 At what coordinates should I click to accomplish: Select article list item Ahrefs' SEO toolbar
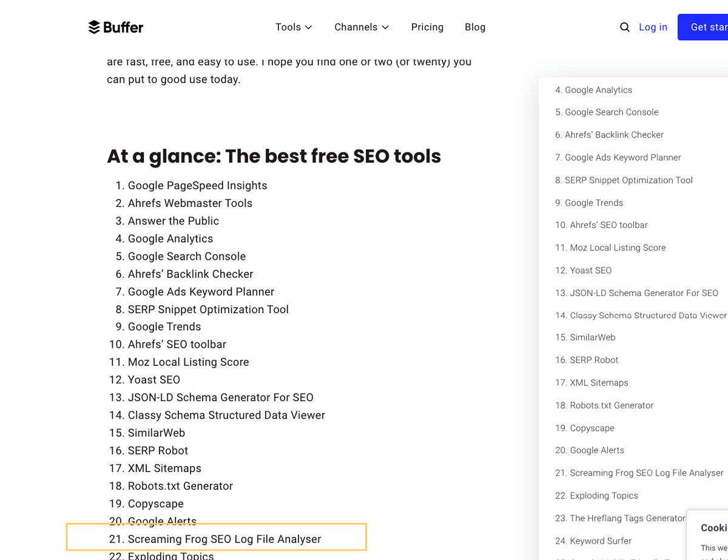tap(177, 344)
